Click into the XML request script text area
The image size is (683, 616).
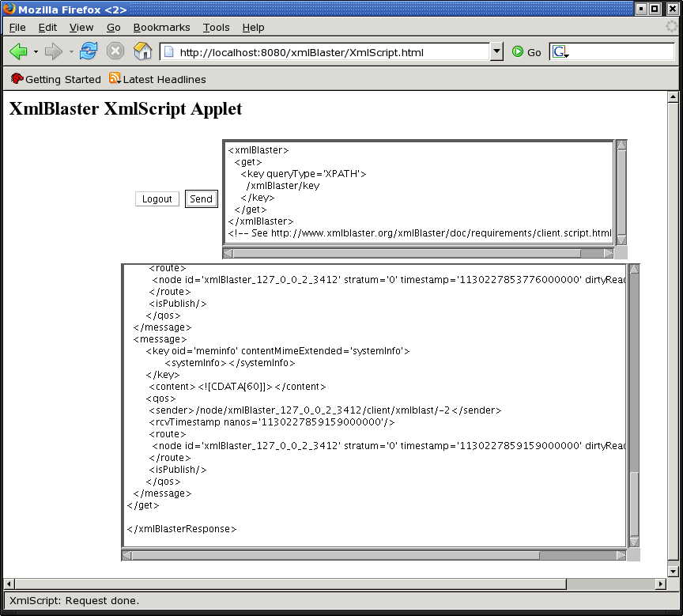click(x=418, y=193)
